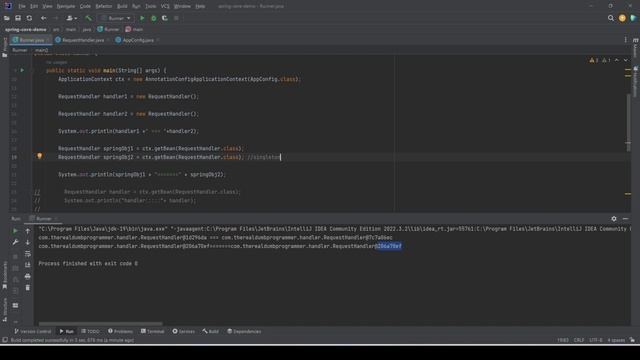Open the Edit menu
Viewport: 640px width, 360px height.
click(34, 6)
